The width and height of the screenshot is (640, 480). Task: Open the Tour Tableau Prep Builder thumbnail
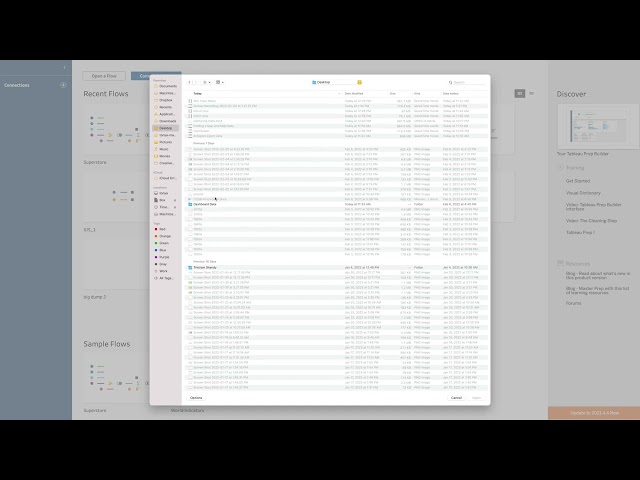point(598,126)
